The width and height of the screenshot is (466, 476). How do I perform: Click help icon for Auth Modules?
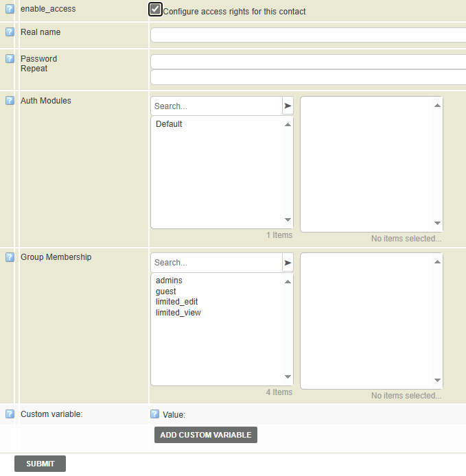coord(10,101)
